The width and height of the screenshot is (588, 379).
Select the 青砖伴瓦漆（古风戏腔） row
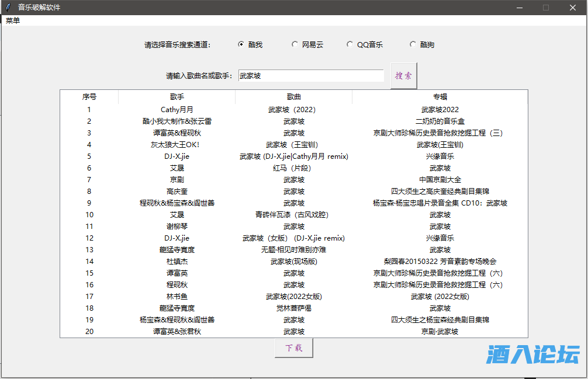293,215
